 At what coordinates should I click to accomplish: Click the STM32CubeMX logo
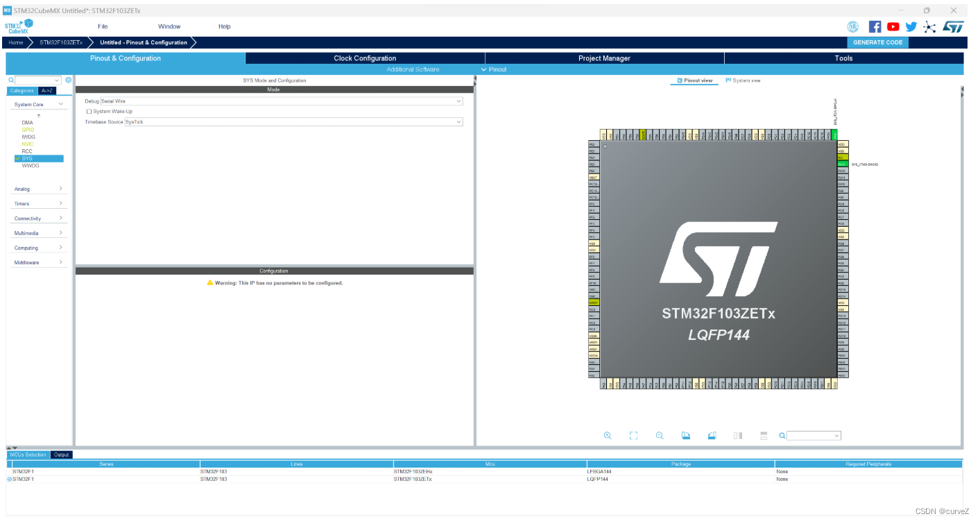[19, 26]
